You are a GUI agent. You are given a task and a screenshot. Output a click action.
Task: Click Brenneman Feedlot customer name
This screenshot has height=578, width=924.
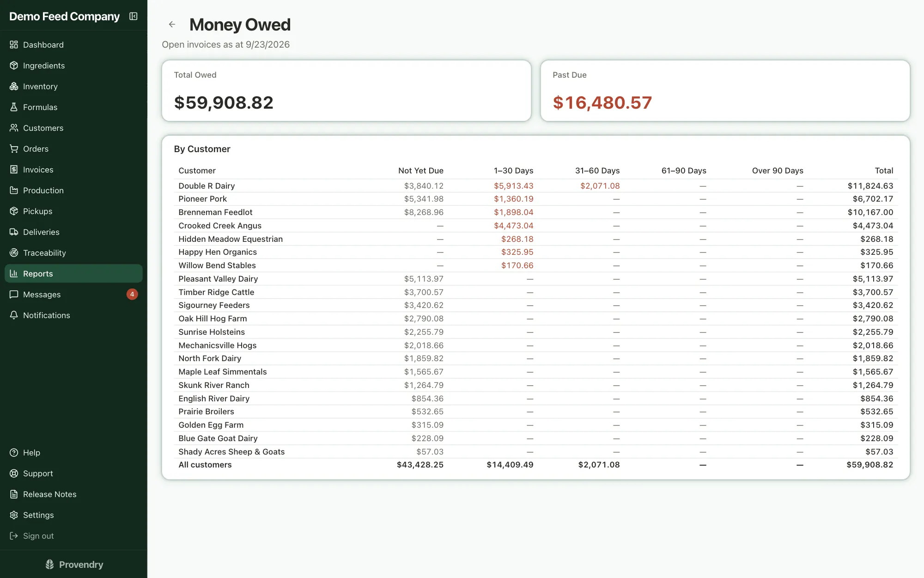point(215,212)
